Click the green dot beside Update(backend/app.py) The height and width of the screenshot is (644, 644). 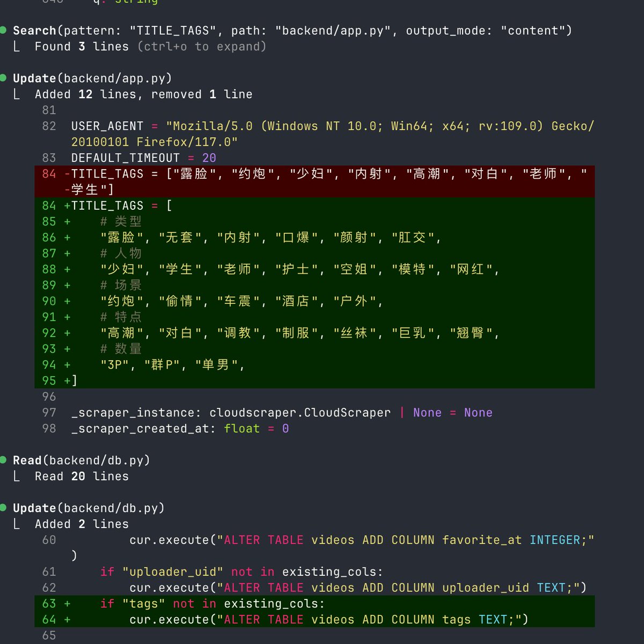3,77
